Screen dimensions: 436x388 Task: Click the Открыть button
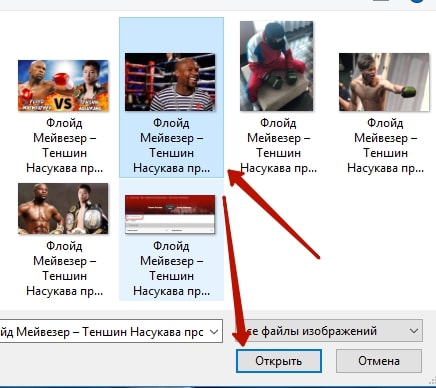(279, 361)
